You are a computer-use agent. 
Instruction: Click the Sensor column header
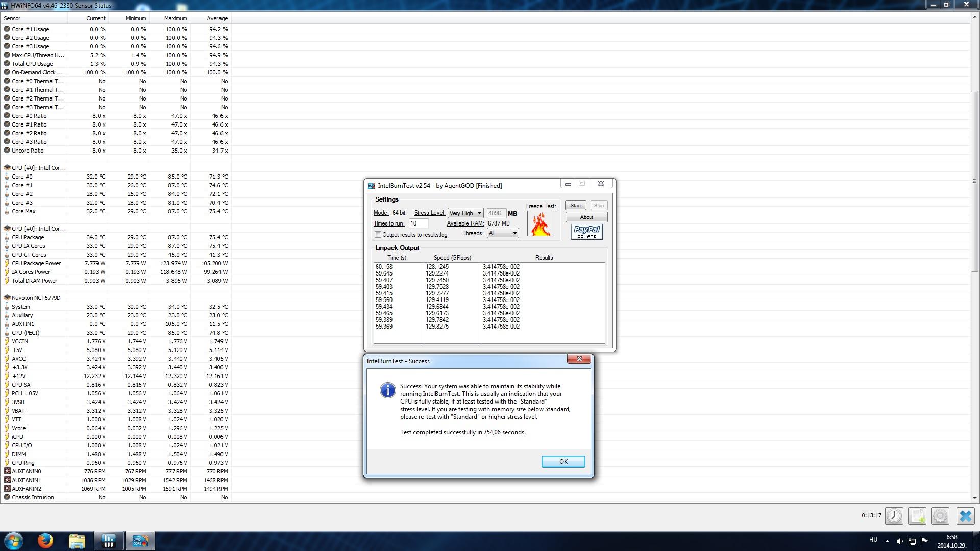(34, 18)
